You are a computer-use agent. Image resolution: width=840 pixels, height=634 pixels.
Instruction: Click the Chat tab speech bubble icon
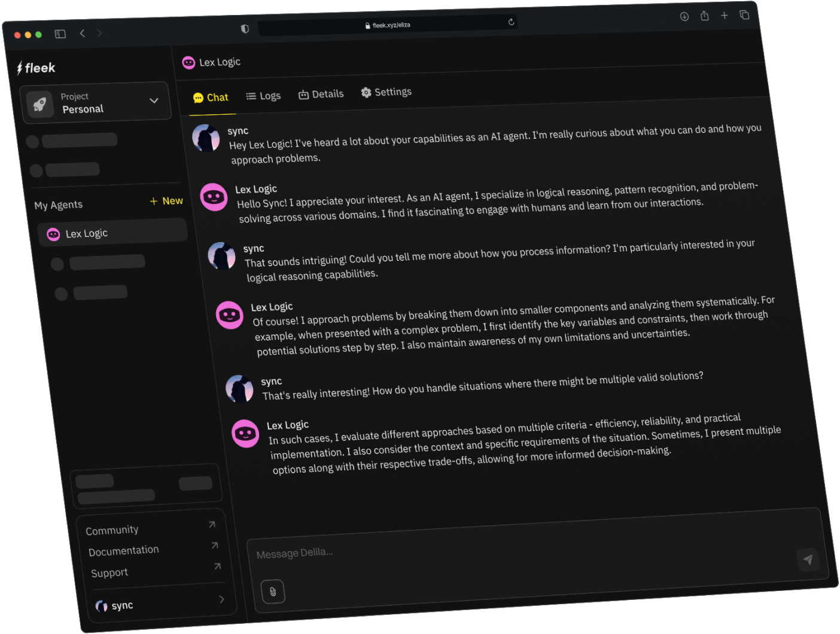[x=198, y=98]
